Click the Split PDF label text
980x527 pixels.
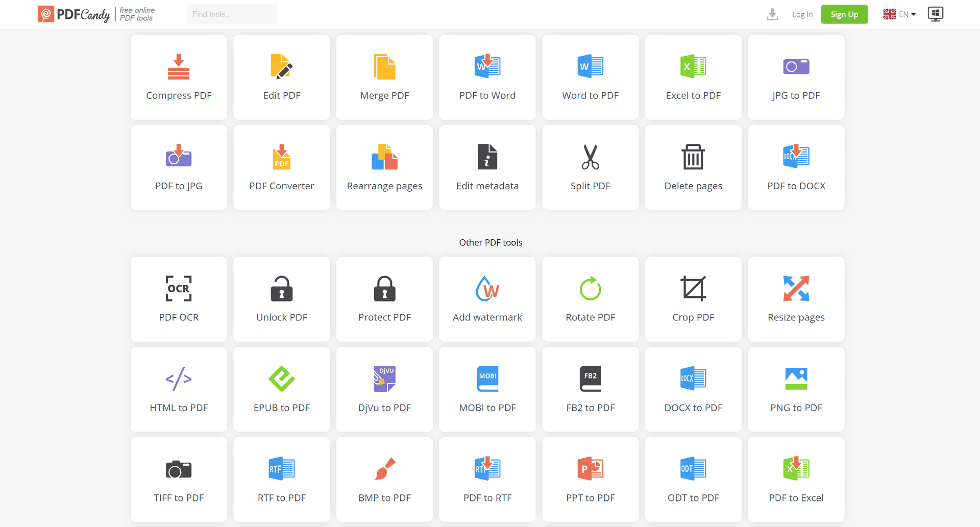[x=591, y=186]
